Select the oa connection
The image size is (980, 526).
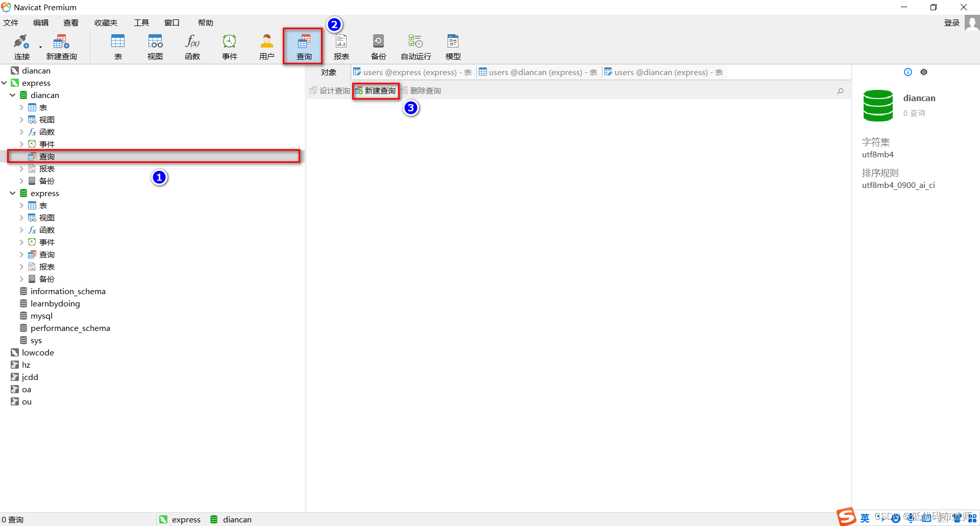tap(27, 389)
